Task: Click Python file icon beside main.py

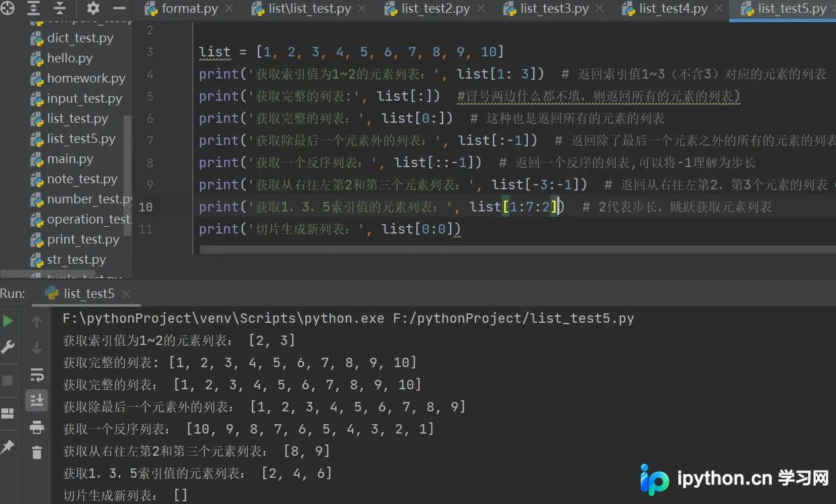Action: click(37, 160)
